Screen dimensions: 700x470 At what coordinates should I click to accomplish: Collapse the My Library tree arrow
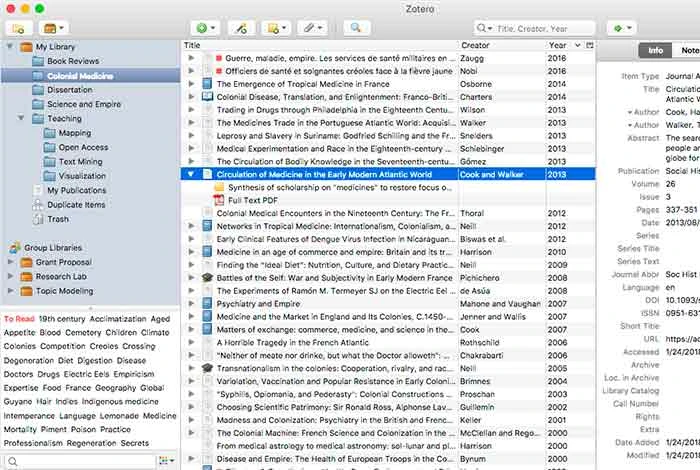point(10,46)
